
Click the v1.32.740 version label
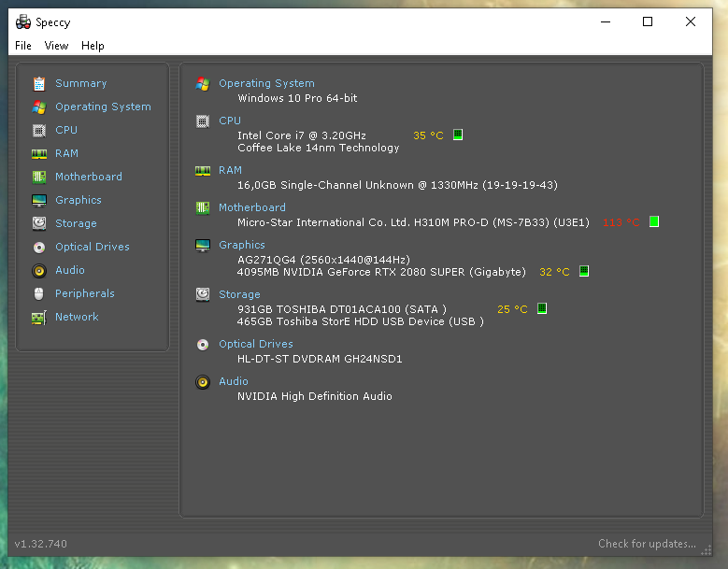point(41,544)
